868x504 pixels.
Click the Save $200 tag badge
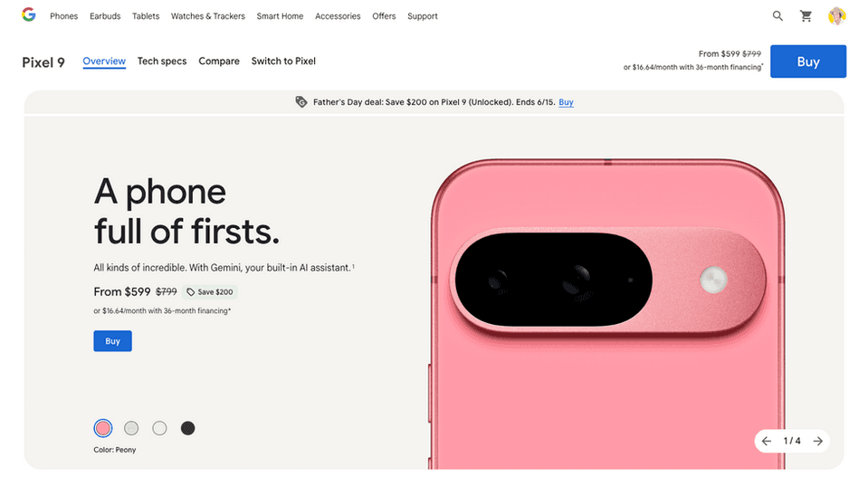210,292
